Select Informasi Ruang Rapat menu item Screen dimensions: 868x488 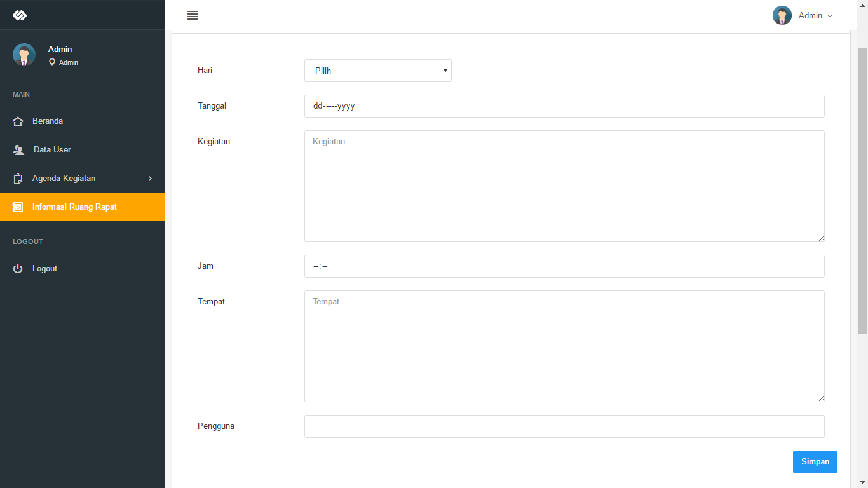(x=83, y=207)
